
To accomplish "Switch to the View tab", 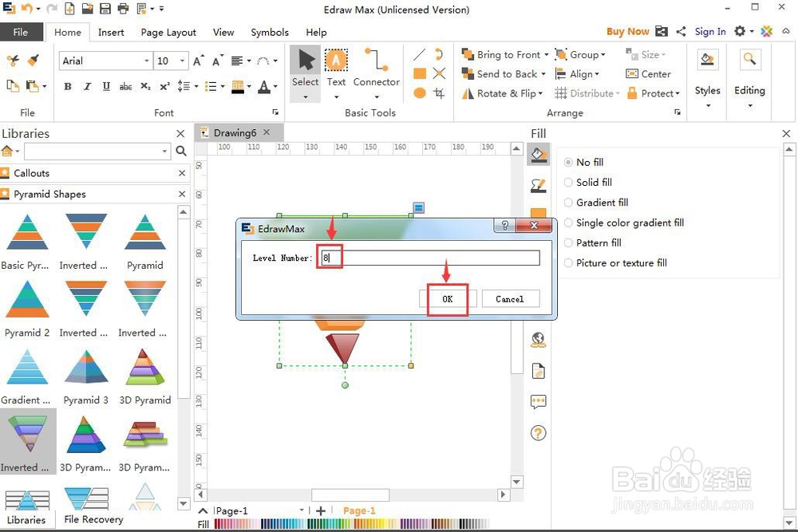I will tap(223, 32).
